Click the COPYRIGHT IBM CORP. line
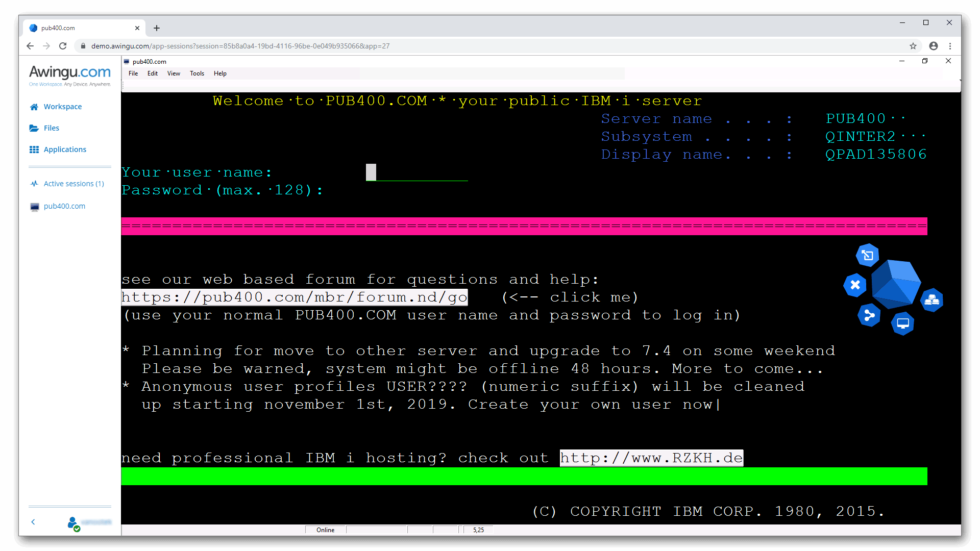Image resolution: width=980 pixels, height=551 pixels. pos(708,511)
